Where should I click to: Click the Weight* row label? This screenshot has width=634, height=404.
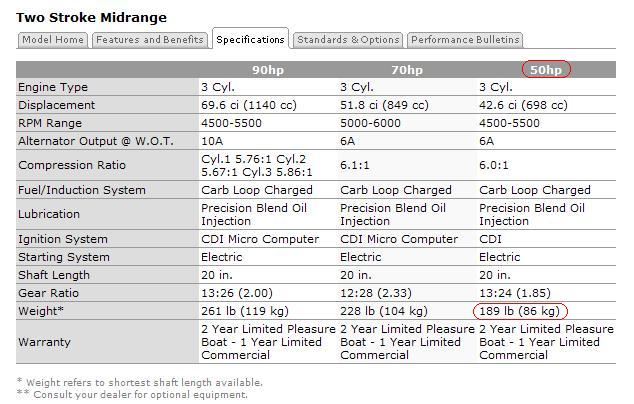43,311
